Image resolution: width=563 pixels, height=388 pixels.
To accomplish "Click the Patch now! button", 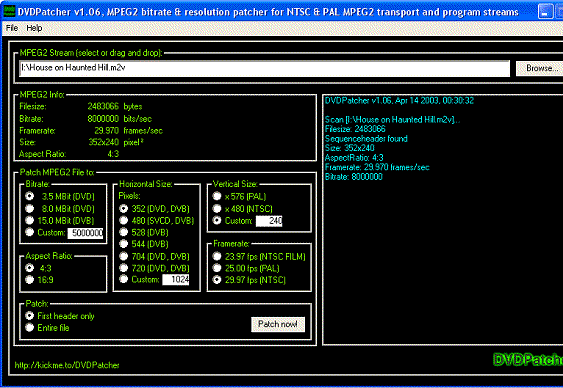I will [x=278, y=324].
